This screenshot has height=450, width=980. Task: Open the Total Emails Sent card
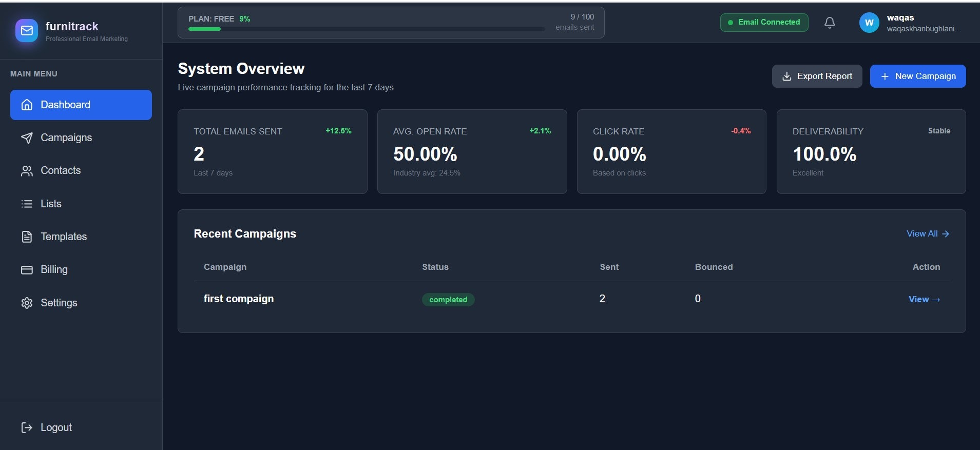click(273, 151)
